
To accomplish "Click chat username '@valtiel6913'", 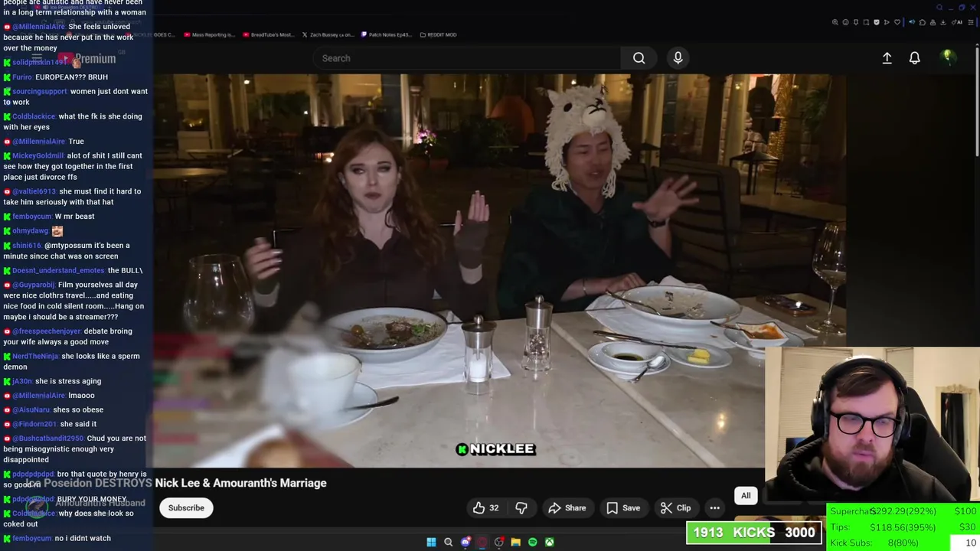I will [x=34, y=191].
